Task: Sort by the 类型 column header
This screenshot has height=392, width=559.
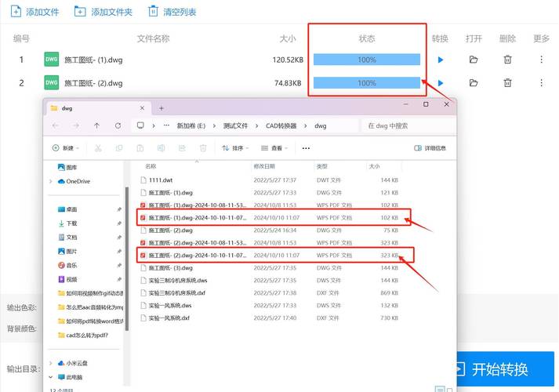Action: [322, 166]
